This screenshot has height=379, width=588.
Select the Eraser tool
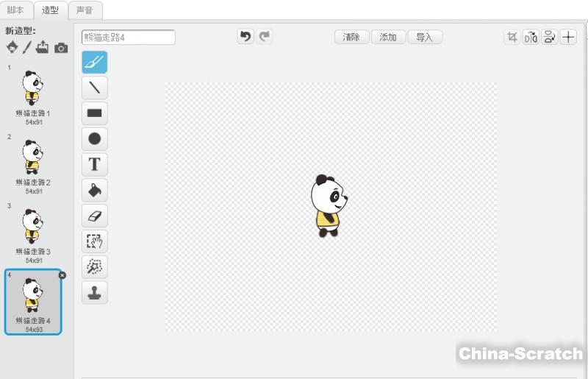[x=94, y=216]
